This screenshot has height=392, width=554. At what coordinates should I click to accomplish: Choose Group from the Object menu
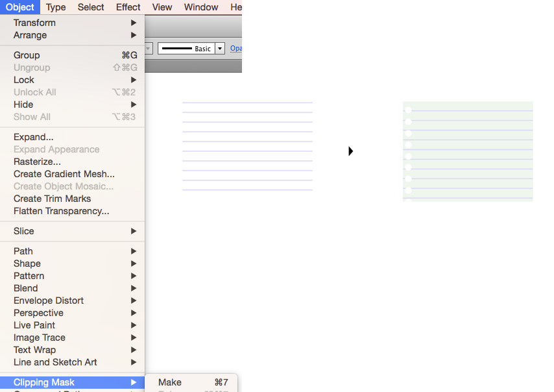point(27,55)
